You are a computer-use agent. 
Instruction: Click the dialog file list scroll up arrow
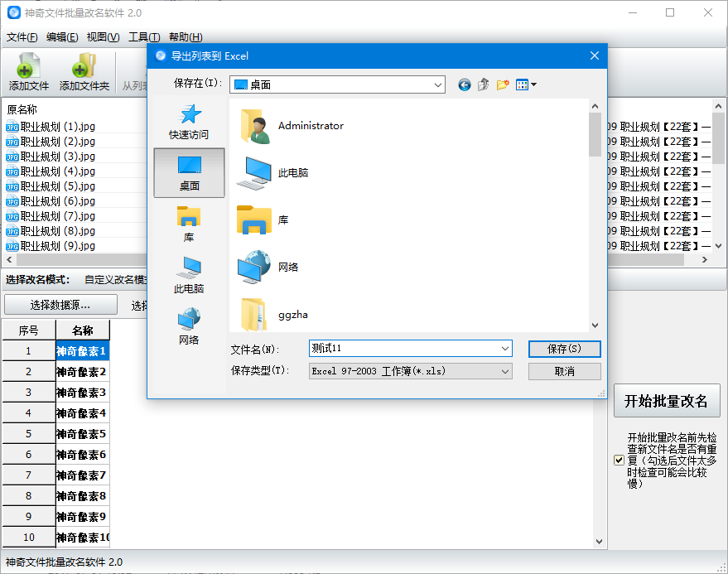(x=595, y=106)
